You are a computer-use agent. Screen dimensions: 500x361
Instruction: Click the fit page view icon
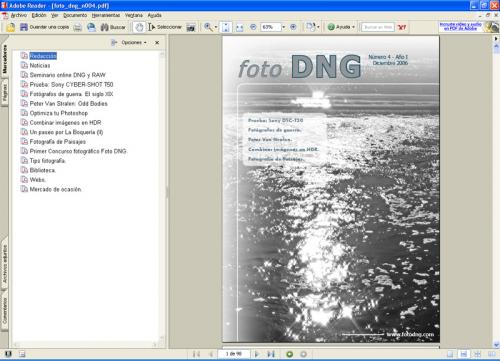[226, 27]
